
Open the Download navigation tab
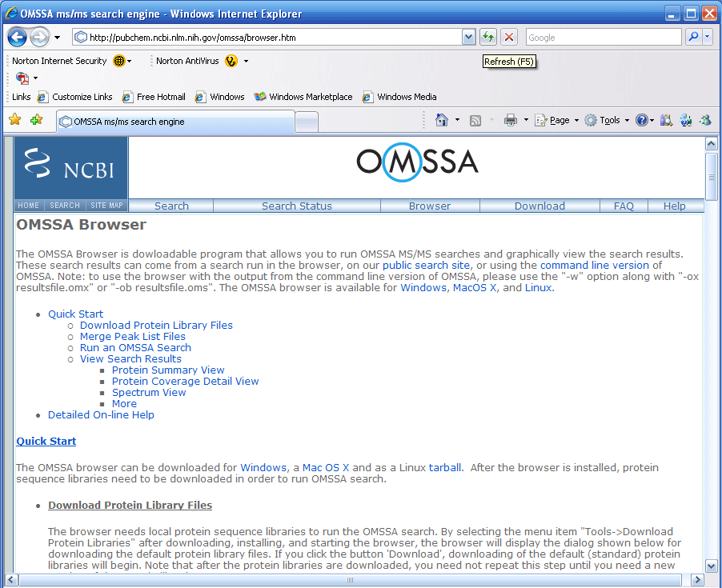[539, 206]
